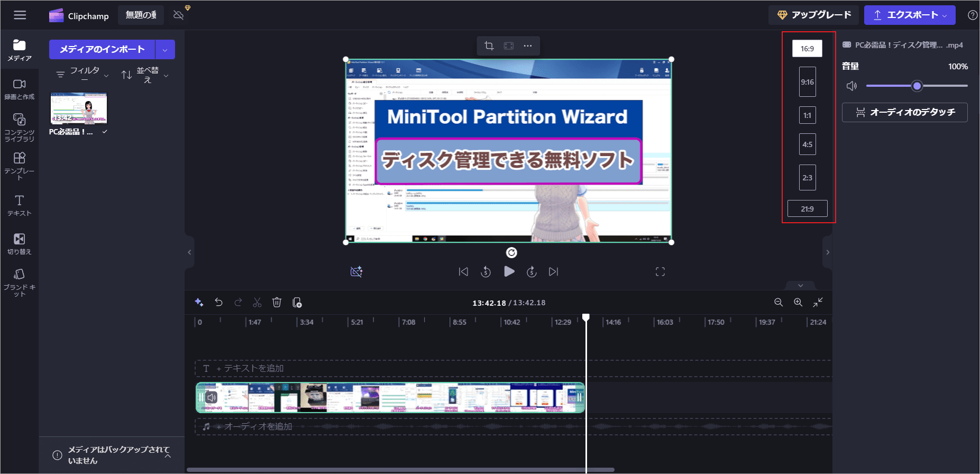Click the 7:08 mark on timeline ruler
This screenshot has width=980, height=474.
[408, 322]
